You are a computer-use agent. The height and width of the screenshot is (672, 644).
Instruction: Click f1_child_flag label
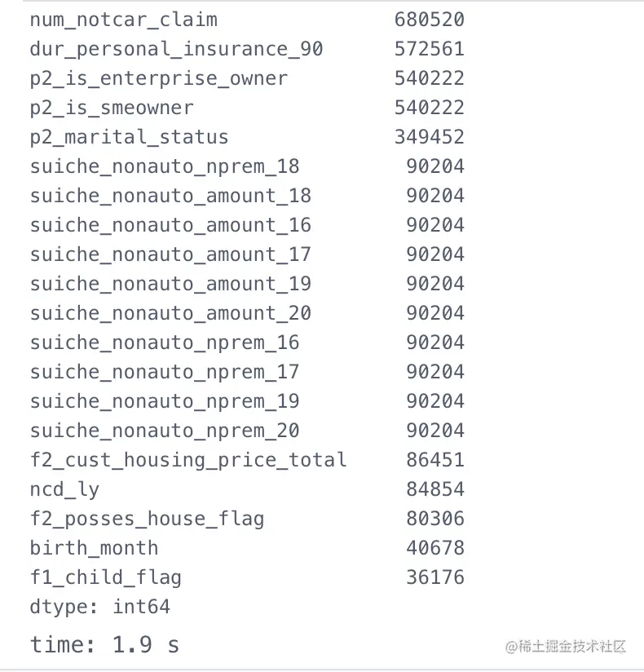tap(106, 577)
